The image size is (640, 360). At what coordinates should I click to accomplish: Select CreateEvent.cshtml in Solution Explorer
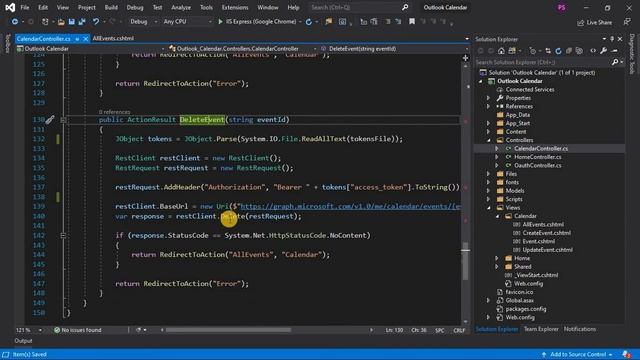547,233
